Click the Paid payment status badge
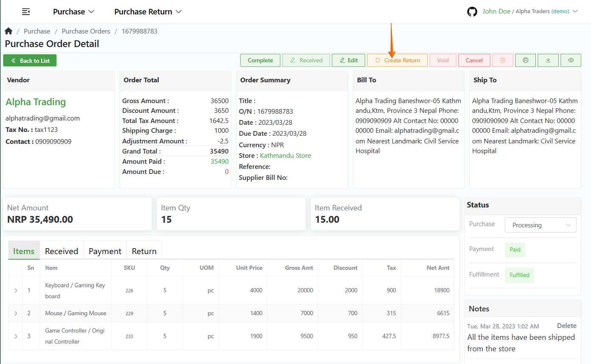Screen dimensions: 591x364 [515, 249]
